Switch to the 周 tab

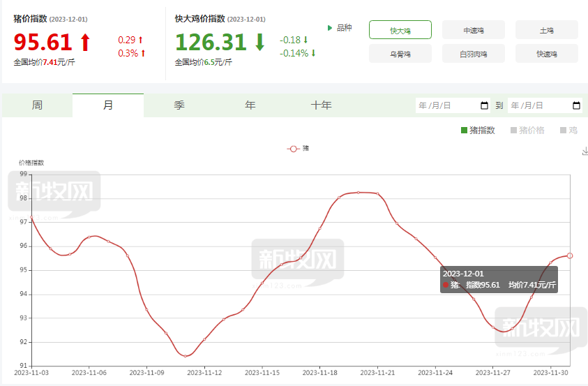37,105
